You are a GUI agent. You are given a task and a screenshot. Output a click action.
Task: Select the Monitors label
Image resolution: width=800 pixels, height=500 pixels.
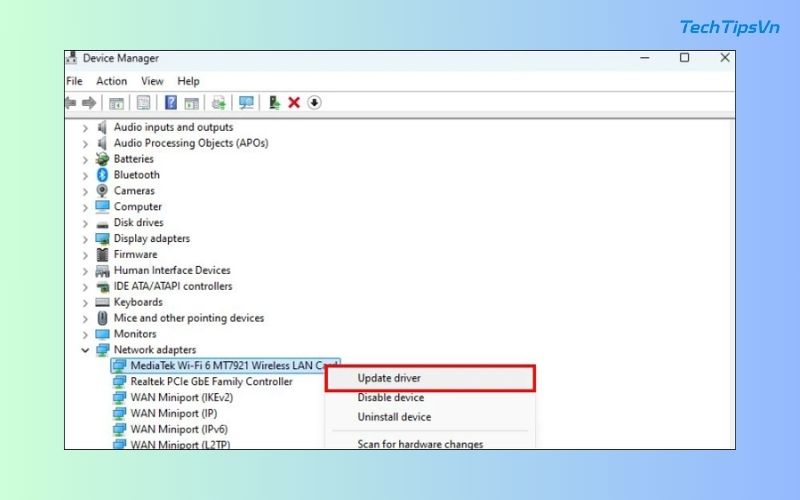[135, 334]
